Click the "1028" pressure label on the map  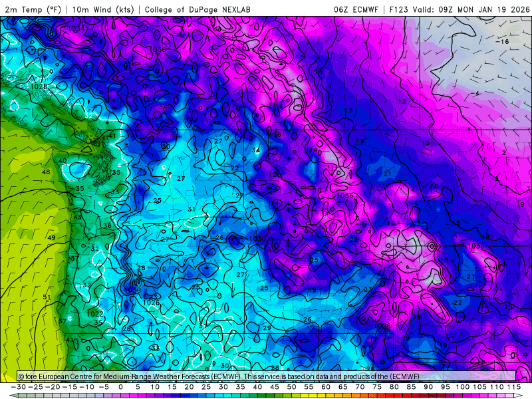39,86
